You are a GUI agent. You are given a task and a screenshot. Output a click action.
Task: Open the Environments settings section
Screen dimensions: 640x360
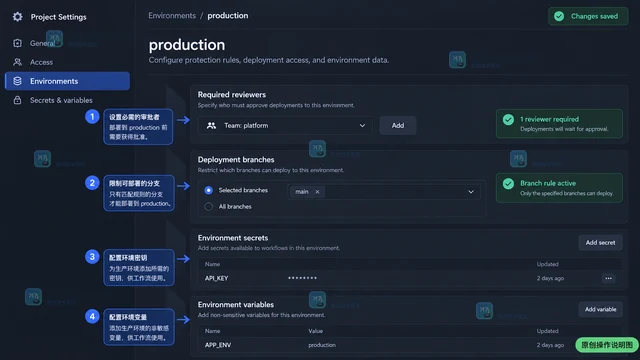point(67,81)
